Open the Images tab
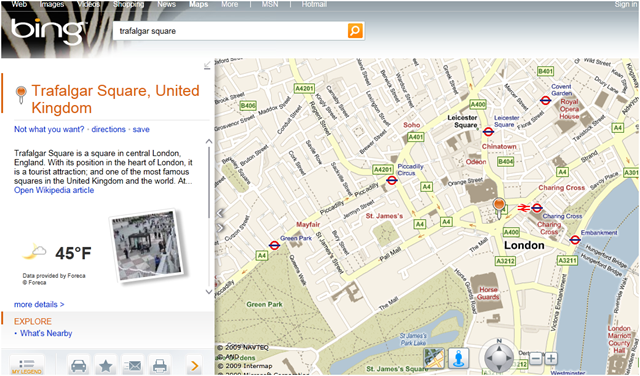 [51, 4]
